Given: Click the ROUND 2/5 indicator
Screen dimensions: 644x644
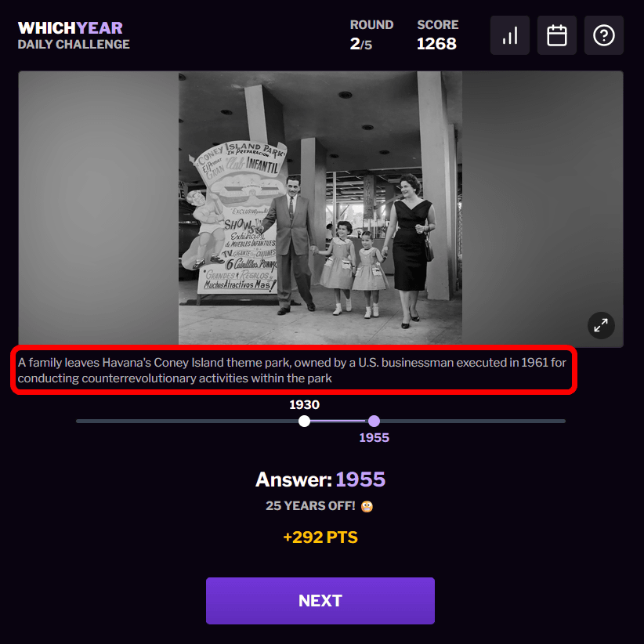Looking at the screenshot, I should tap(371, 35).
